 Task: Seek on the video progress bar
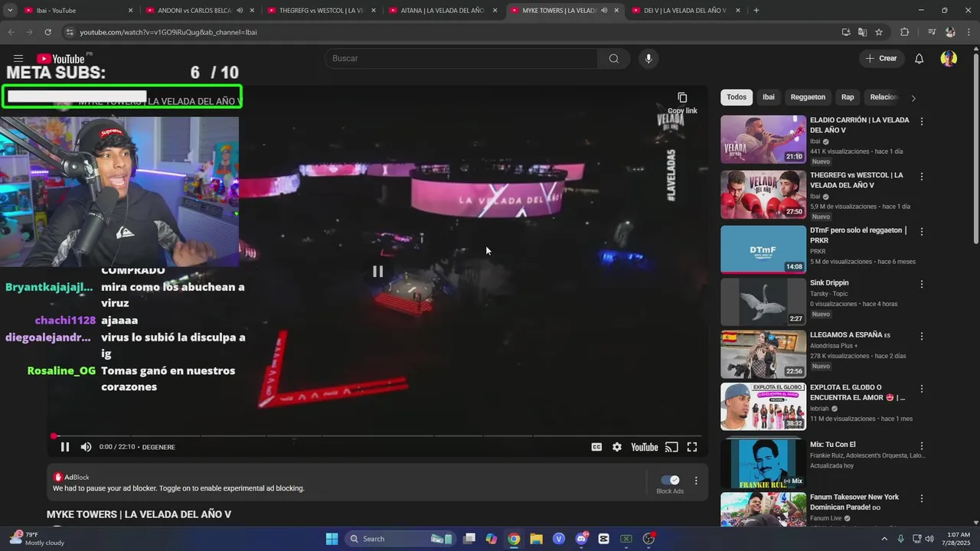point(377,436)
